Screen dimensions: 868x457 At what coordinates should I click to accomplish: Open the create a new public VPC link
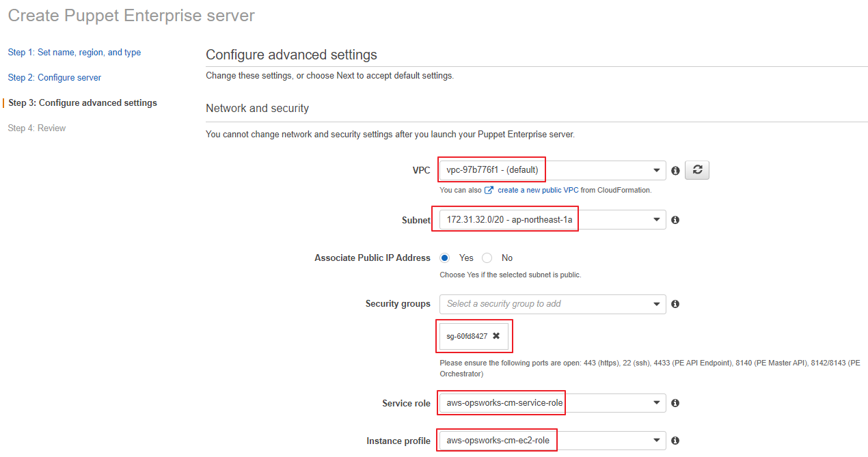(538, 191)
